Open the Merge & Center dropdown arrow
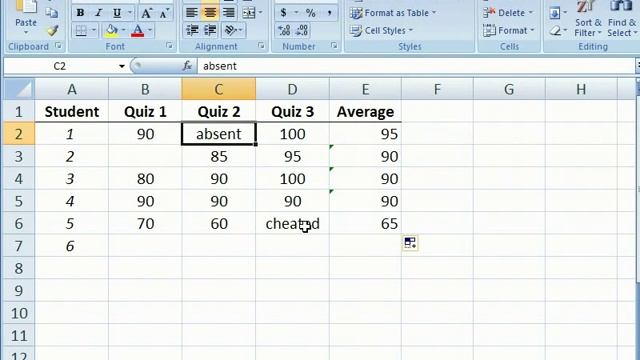This screenshot has height=360, width=640. [x=260, y=13]
